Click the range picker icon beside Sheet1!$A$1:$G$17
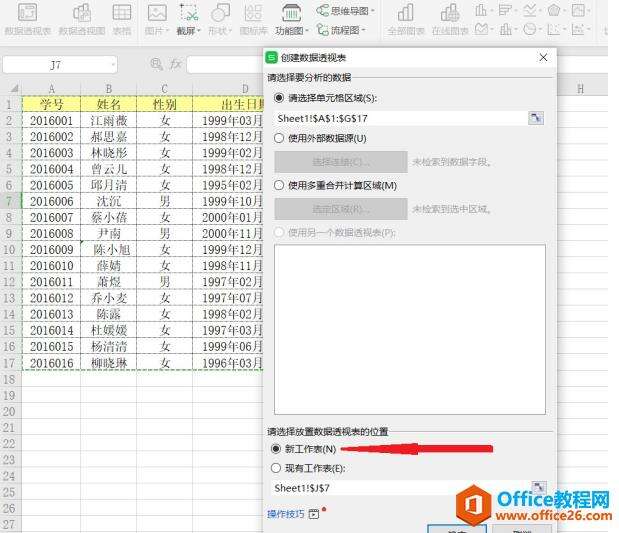Viewport: 619px width, 533px height. 537,118
